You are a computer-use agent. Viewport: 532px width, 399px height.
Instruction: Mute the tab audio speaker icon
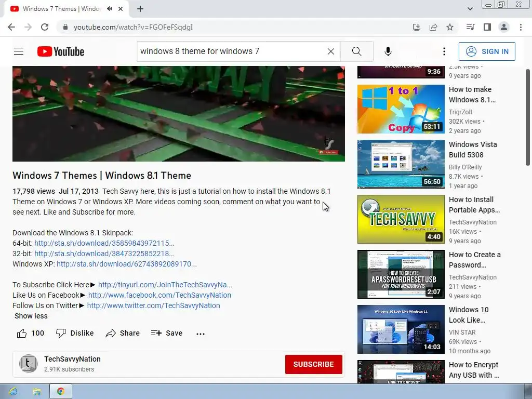coord(109,9)
